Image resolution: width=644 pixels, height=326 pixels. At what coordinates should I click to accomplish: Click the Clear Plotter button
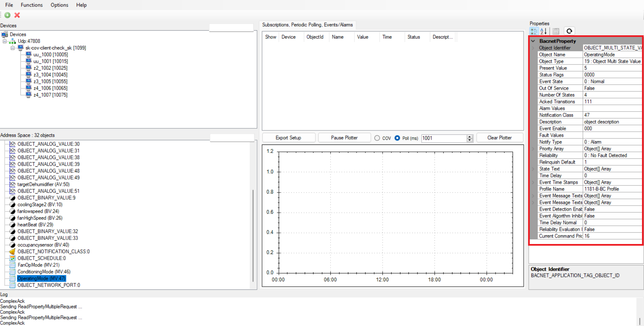500,138
